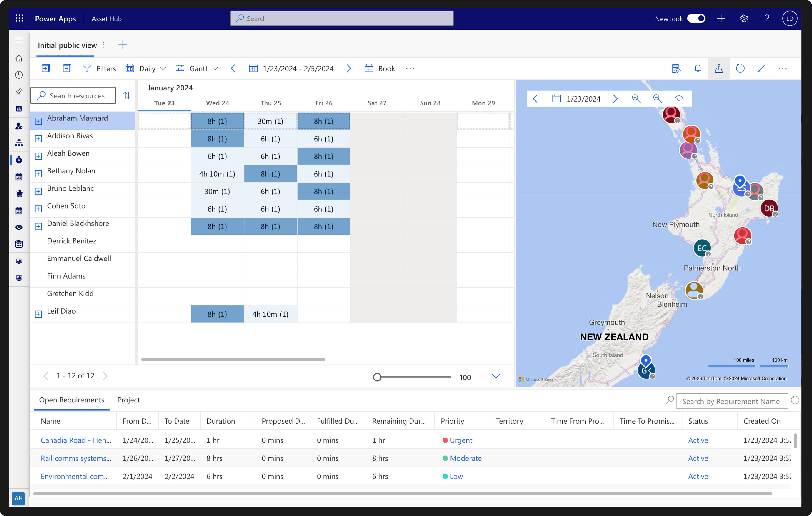This screenshot has height=516, width=812.
Task: Zoom in on the map
Action: click(636, 98)
